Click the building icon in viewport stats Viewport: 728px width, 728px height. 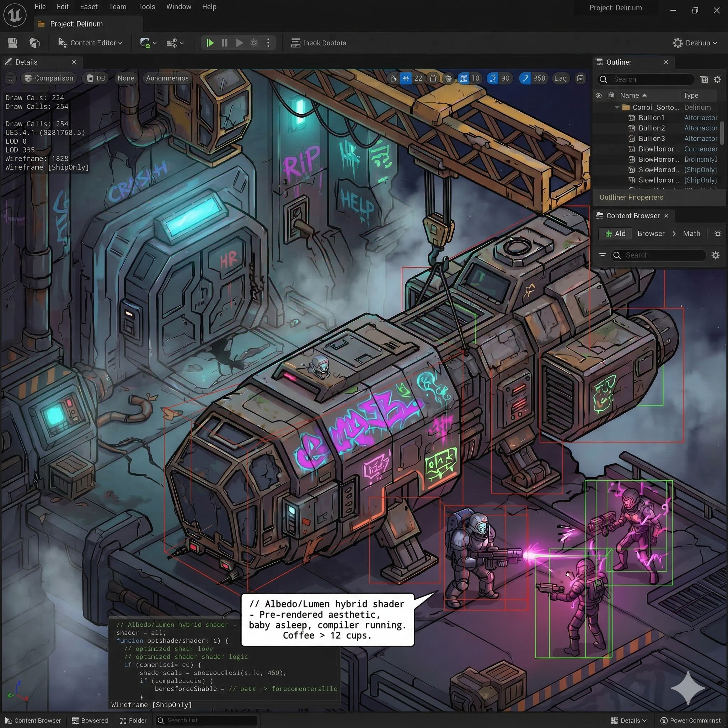click(433, 78)
